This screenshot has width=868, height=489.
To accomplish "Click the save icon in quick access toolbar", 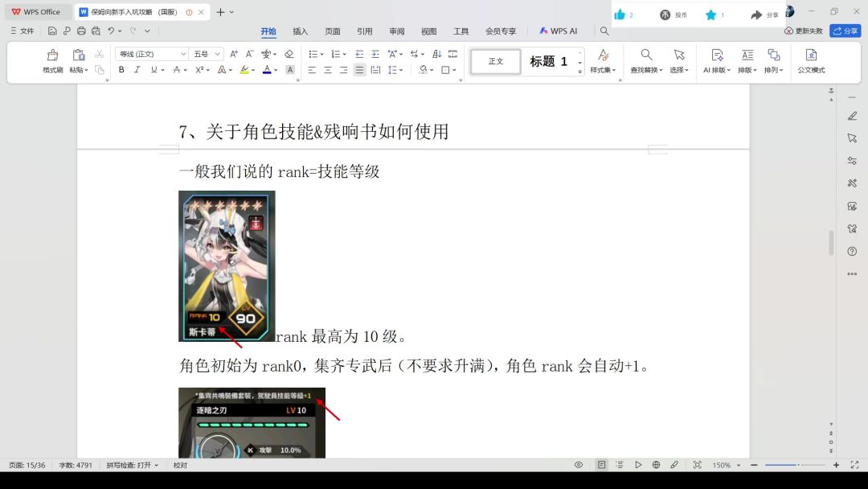I will [x=52, y=31].
